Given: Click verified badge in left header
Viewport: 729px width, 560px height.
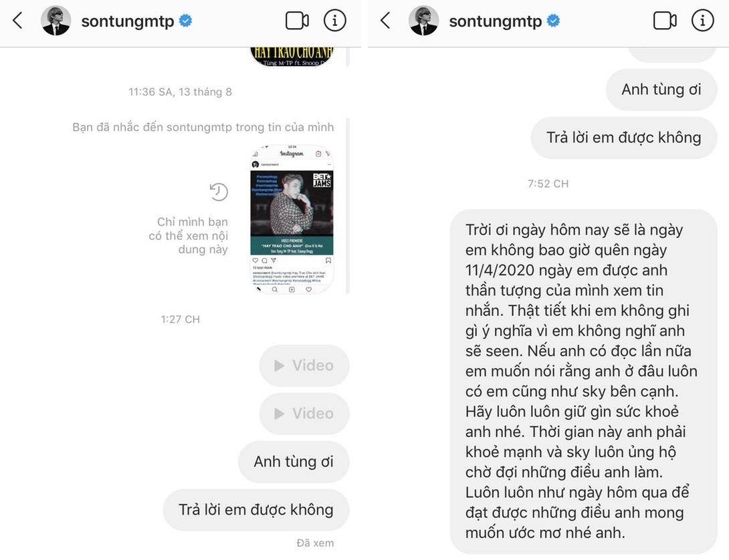Looking at the screenshot, I should pyautogui.click(x=185, y=21).
